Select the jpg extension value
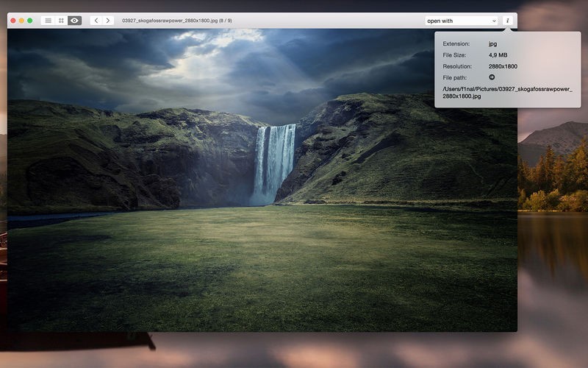This screenshot has height=368, width=588. click(492, 44)
